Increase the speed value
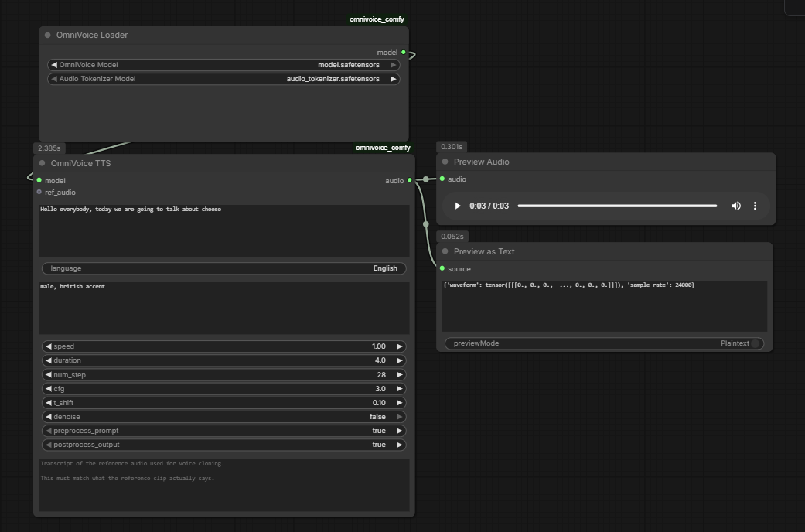 [400, 346]
